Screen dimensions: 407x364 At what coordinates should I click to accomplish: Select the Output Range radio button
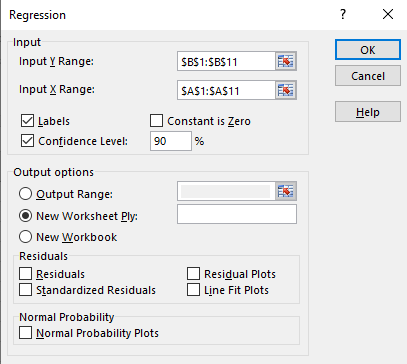[26, 194]
